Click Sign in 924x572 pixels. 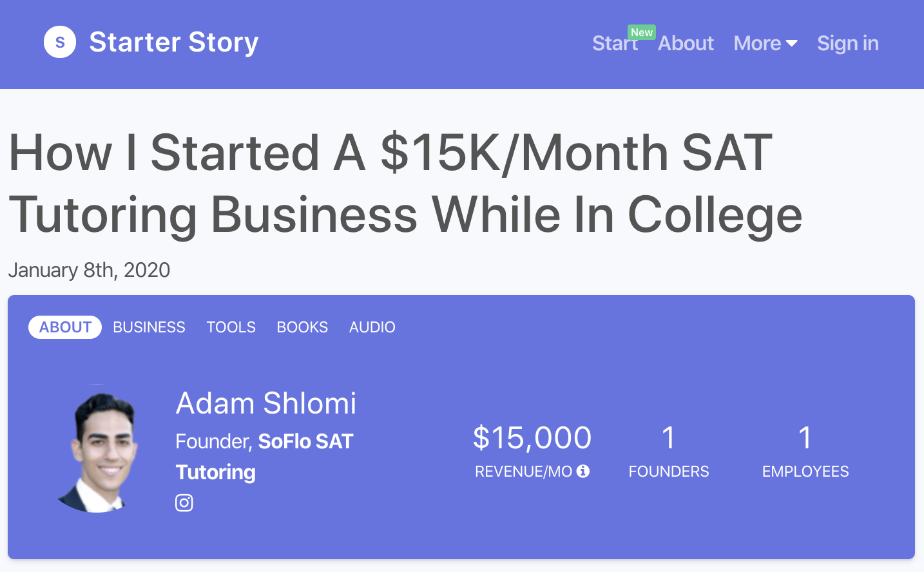tap(847, 43)
